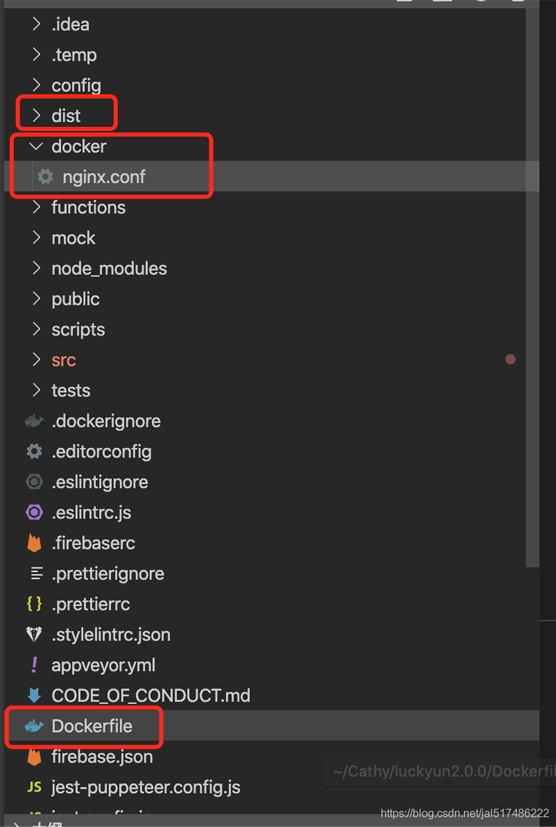Viewport: 556px width, 827px height.
Task: Click the curly braces icon for .prettierrc
Action: pos(34,604)
